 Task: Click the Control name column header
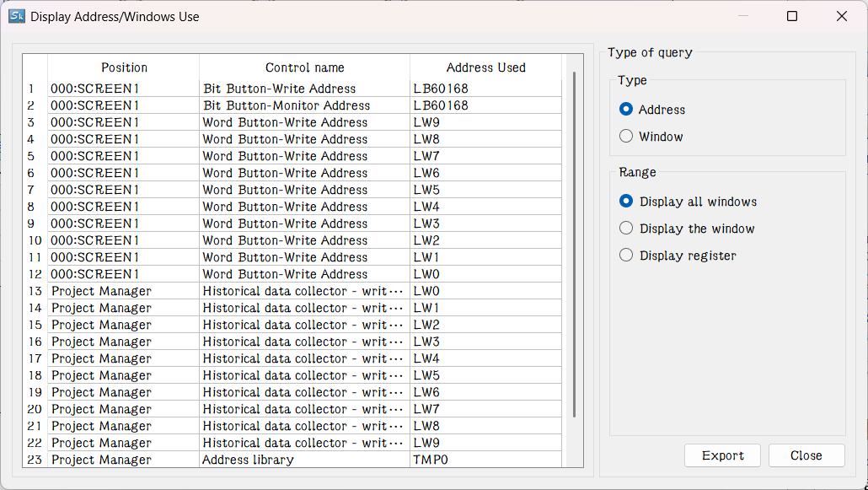[304, 67]
